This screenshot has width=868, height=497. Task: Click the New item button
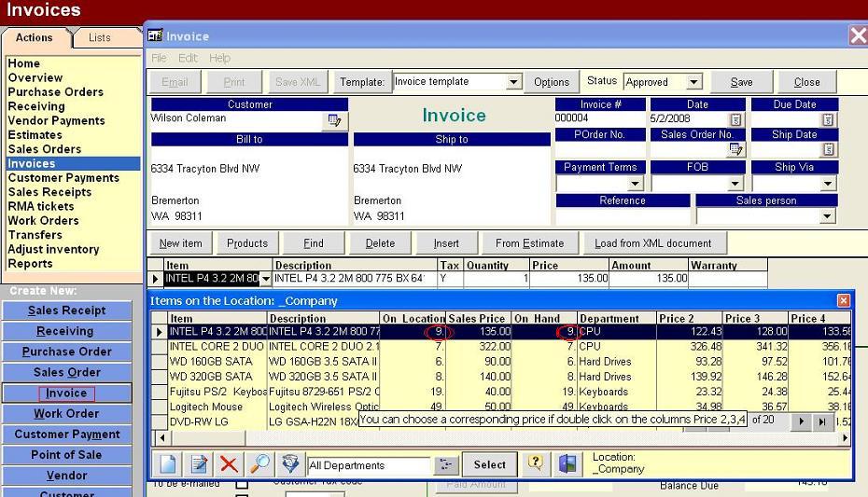[180, 243]
